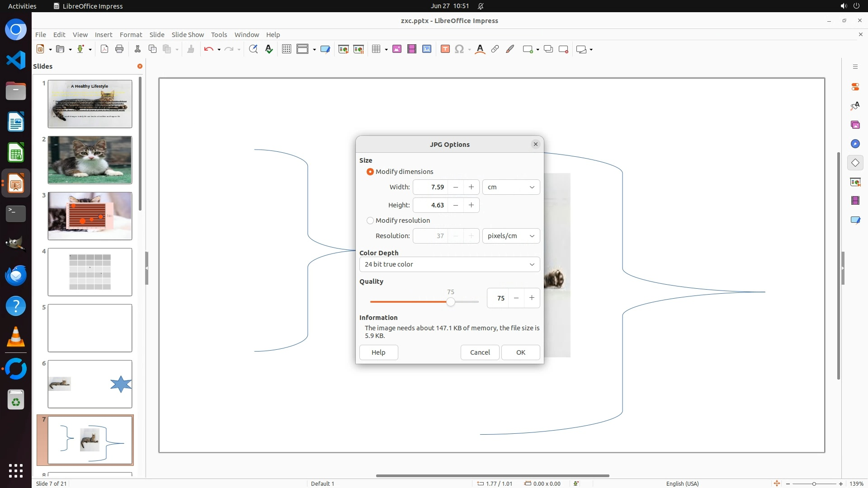Open the sidebar Navigator icon

pos(855,144)
